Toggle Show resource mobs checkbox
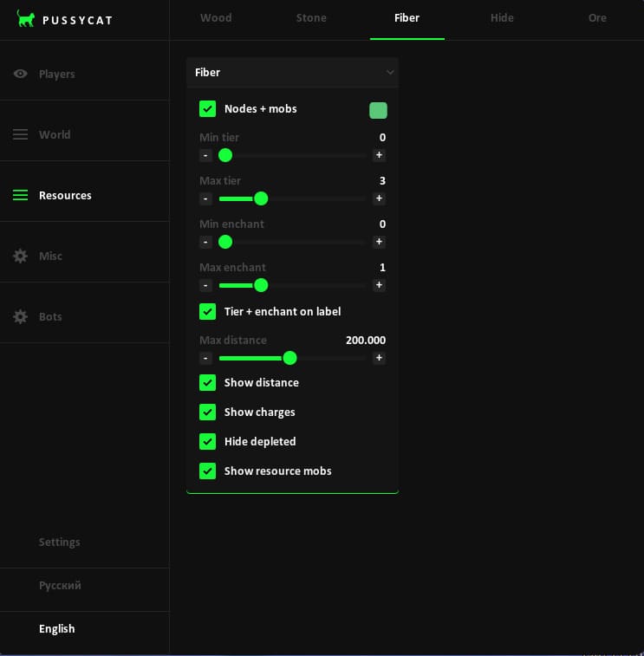The height and width of the screenshot is (656, 644). [x=207, y=471]
